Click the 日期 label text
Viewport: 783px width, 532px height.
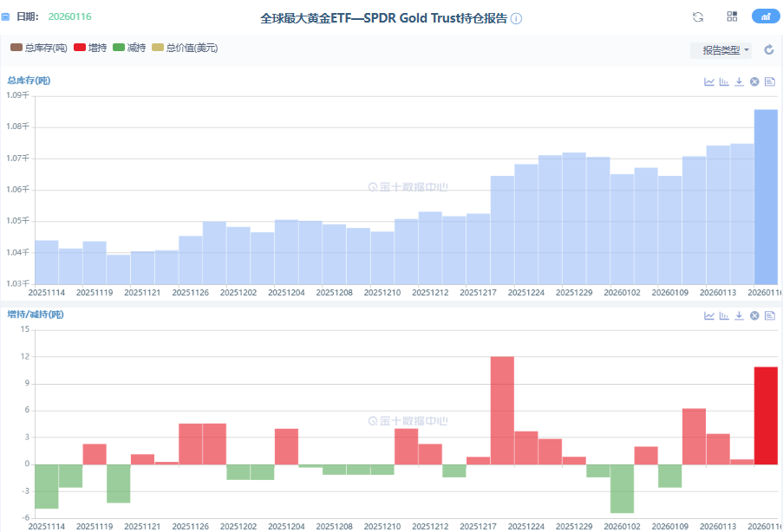point(28,16)
